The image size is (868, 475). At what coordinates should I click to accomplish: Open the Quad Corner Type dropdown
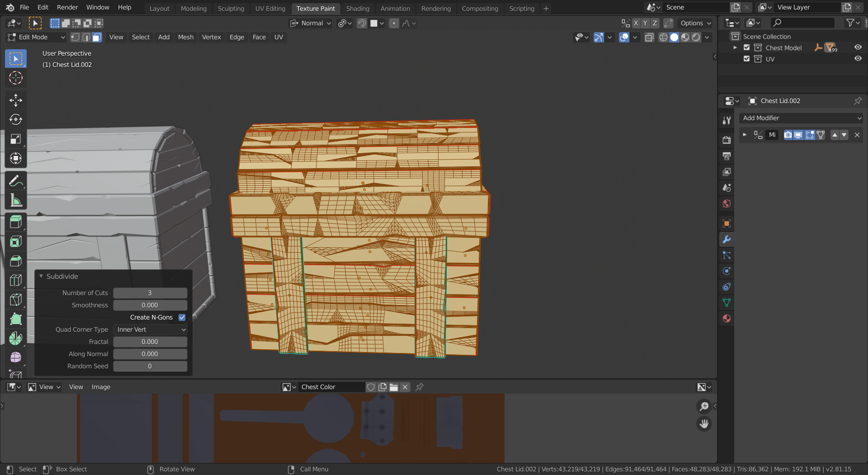(150, 330)
